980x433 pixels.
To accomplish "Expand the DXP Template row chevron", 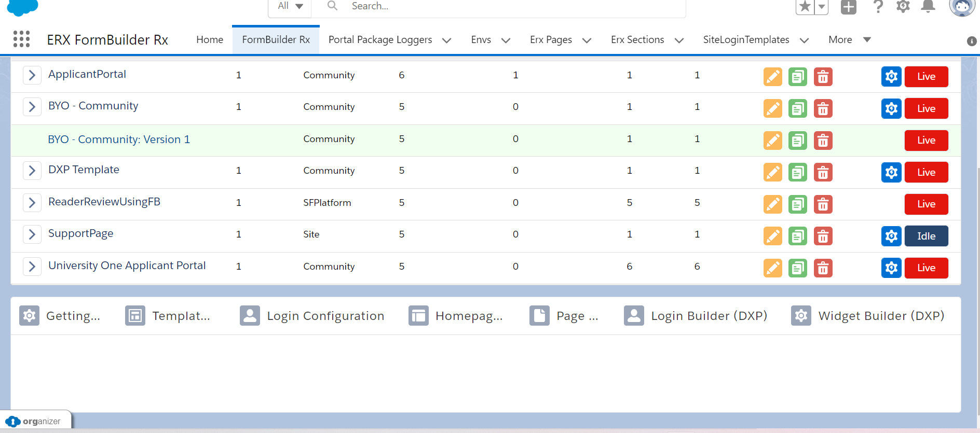I will [32, 171].
